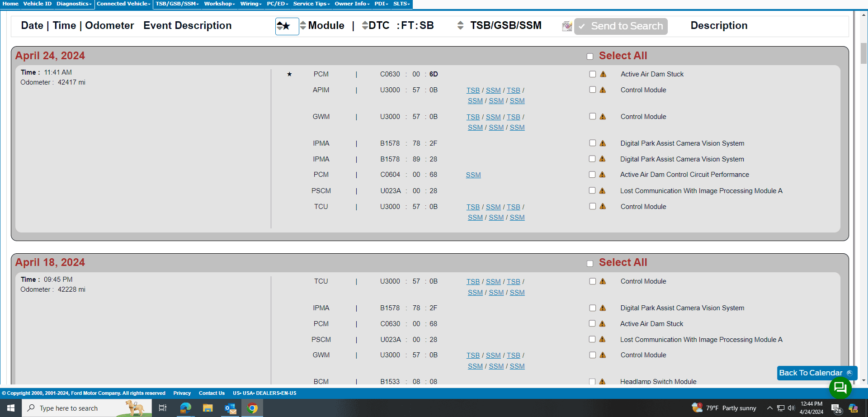Sort by DTC column arrows
This screenshot has height=417, width=868.
[x=364, y=25]
